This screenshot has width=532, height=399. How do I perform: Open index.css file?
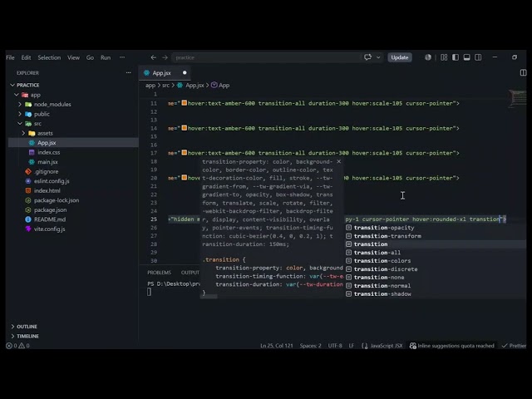(48, 152)
